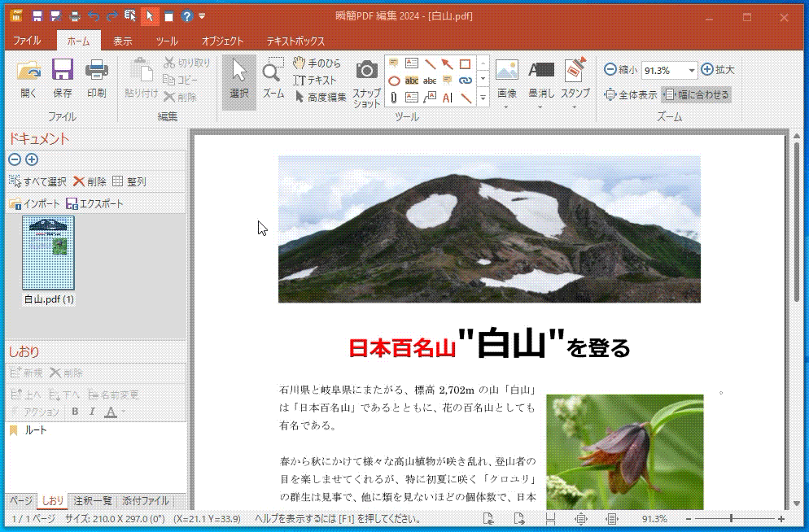Choose the ズーム magnifier tool

[273, 78]
